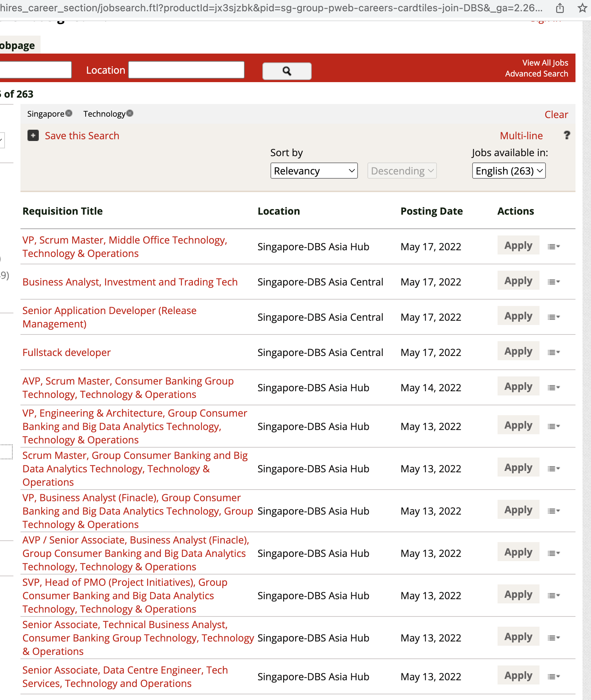Image resolution: width=591 pixels, height=700 pixels.
Task: Open actions menu for SVP, Head of PMO row
Action: 554,596
